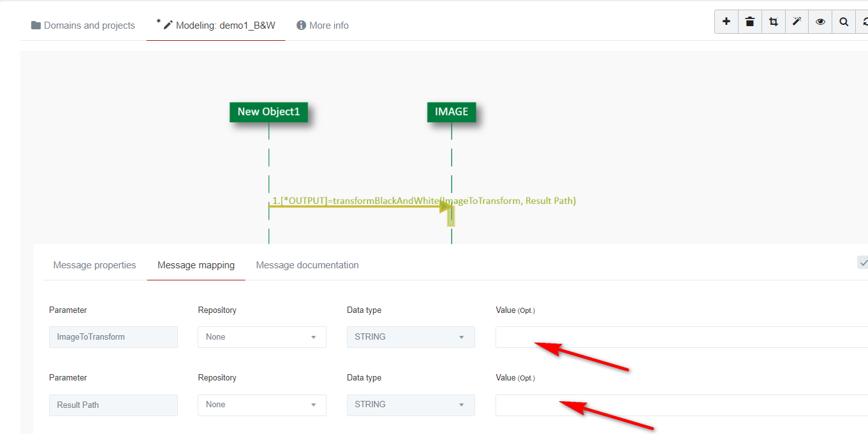Open the Message documentation tab
The width and height of the screenshot is (868, 434).
(307, 265)
